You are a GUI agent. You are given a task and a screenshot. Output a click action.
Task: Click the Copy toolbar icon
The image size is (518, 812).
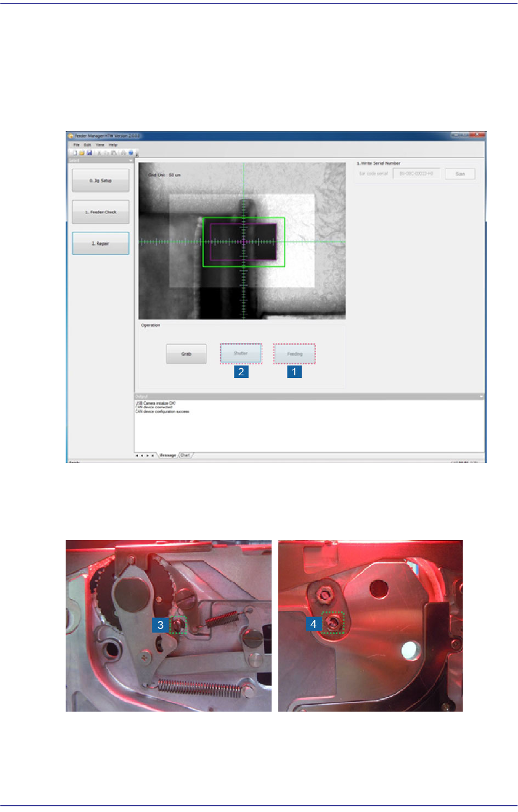coord(106,153)
